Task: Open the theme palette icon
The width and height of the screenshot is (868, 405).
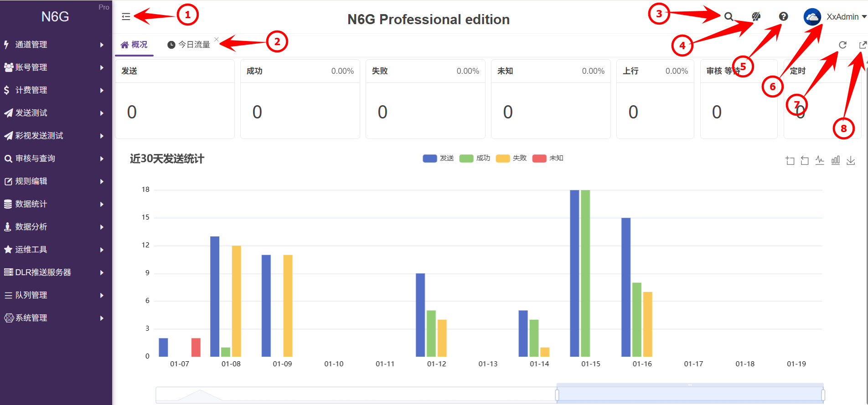Action: pyautogui.click(x=756, y=17)
